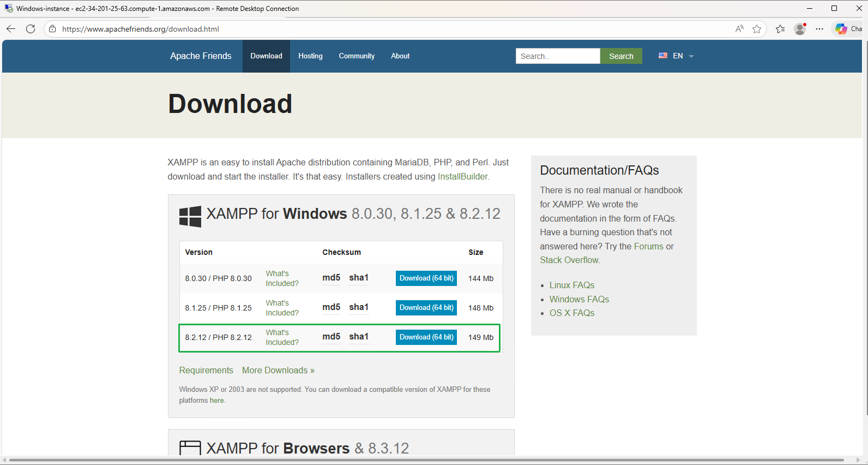
Task: Click into the Search input field
Action: click(558, 56)
